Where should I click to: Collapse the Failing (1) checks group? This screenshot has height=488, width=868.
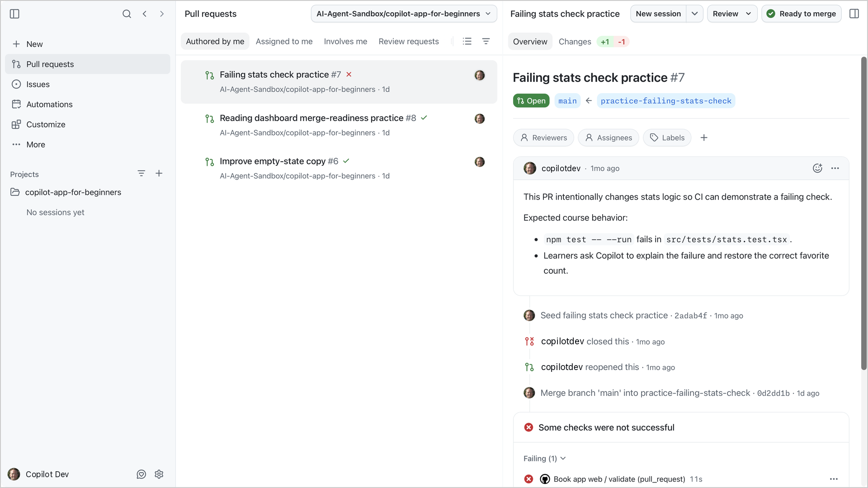pyautogui.click(x=545, y=459)
